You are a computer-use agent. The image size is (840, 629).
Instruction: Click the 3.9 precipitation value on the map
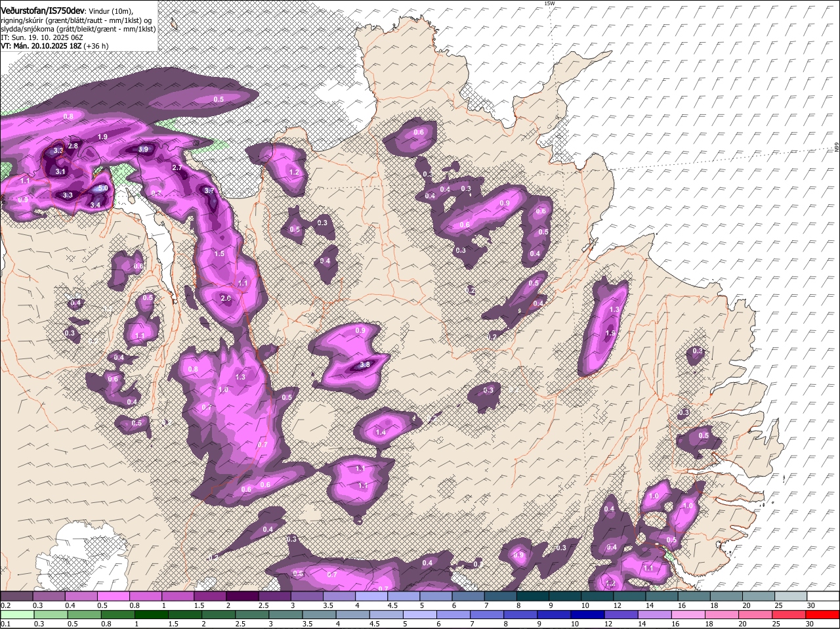(x=143, y=150)
